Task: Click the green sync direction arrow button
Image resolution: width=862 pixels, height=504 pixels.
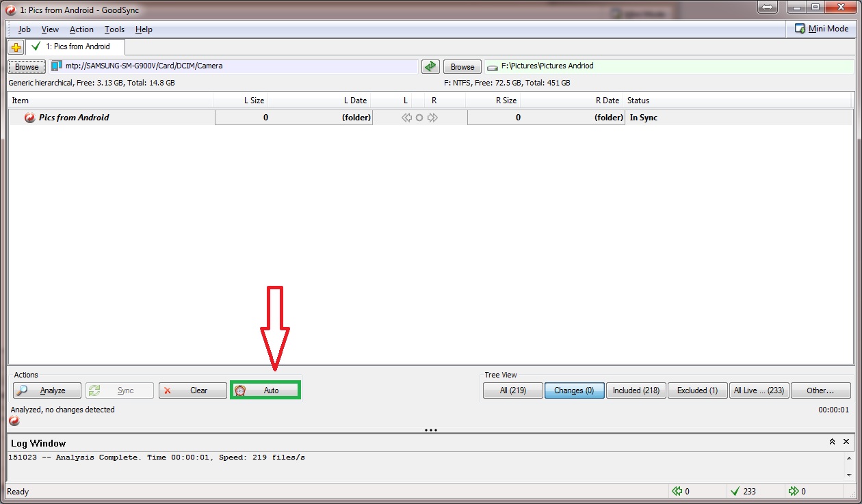Action: point(430,66)
